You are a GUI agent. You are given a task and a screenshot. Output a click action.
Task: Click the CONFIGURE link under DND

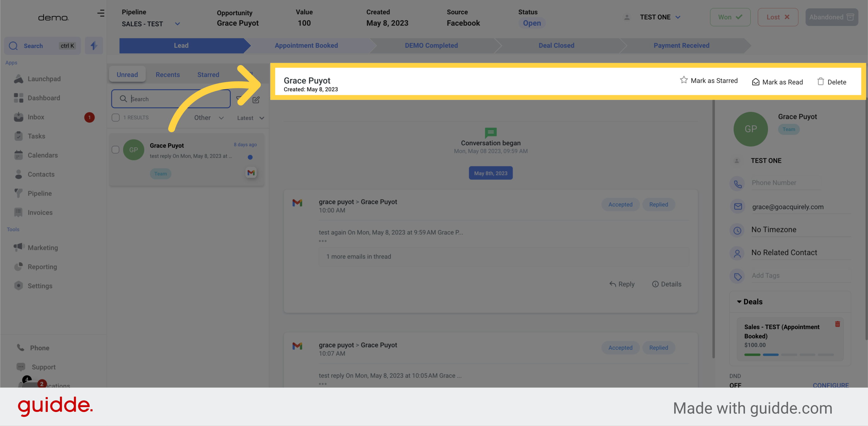tap(831, 385)
